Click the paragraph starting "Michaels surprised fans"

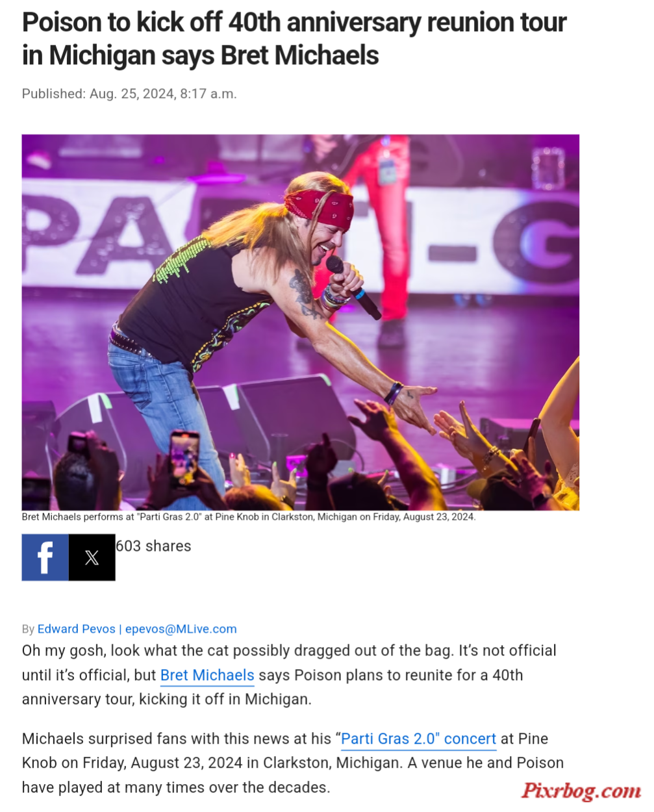click(x=293, y=763)
